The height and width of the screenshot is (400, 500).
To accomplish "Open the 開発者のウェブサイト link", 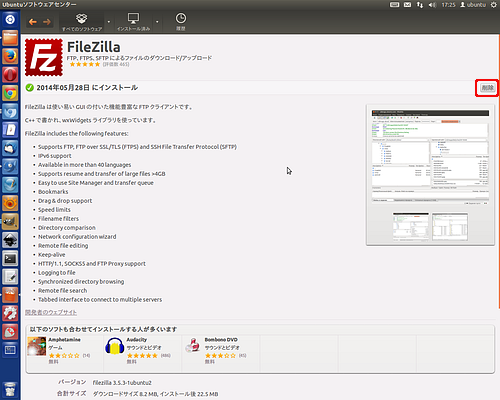I will pyautogui.click(x=51, y=312).
